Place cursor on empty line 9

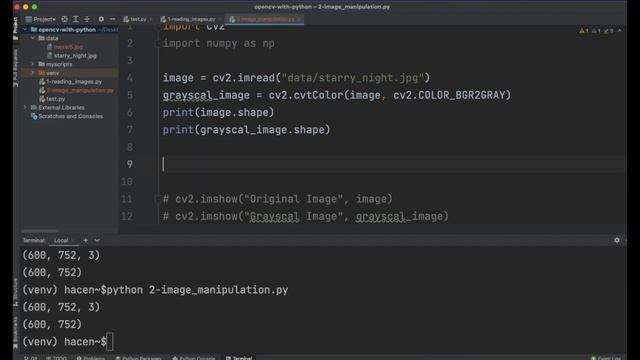pyautogui.click(x=392, y=164)
